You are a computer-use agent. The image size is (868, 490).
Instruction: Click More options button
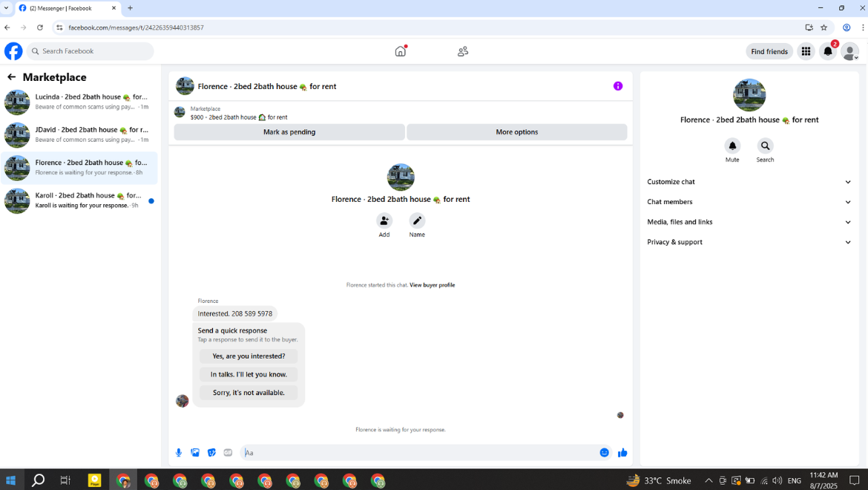(x=516, y=131)
